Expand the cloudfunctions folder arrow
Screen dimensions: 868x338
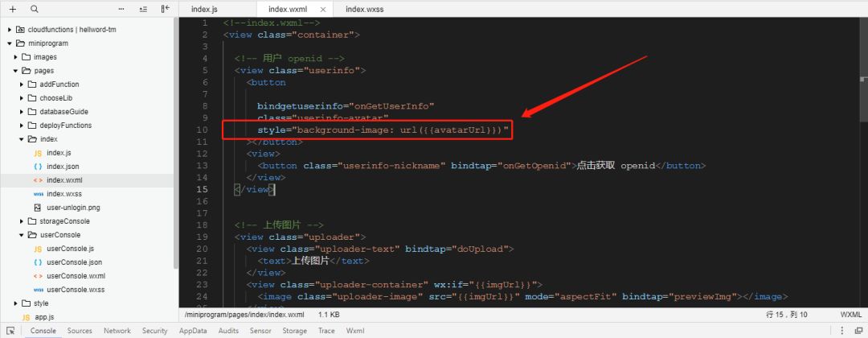(x=10, y=30)
